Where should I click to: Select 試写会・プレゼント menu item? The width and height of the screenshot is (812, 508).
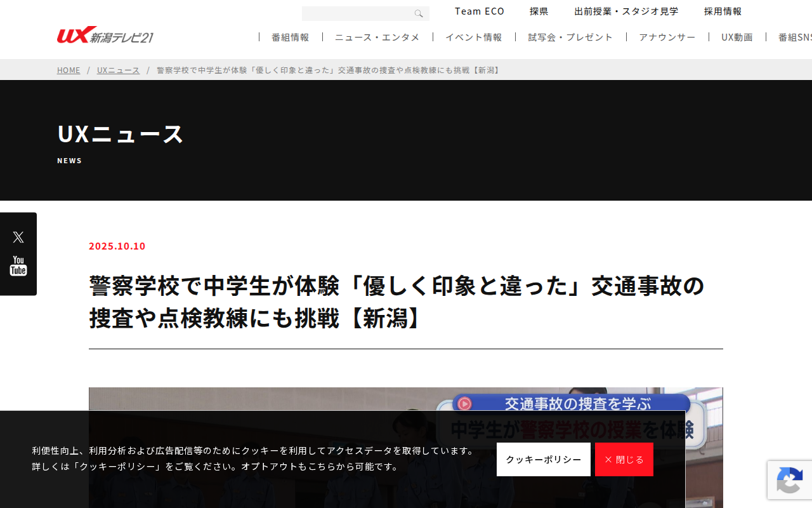(x=571, y=37)
